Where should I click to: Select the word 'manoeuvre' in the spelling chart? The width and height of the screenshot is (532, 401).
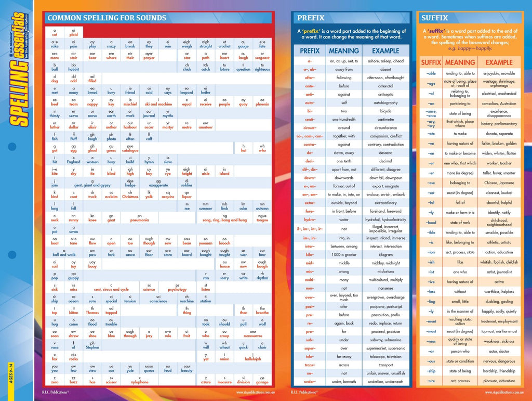click(253, 336)
